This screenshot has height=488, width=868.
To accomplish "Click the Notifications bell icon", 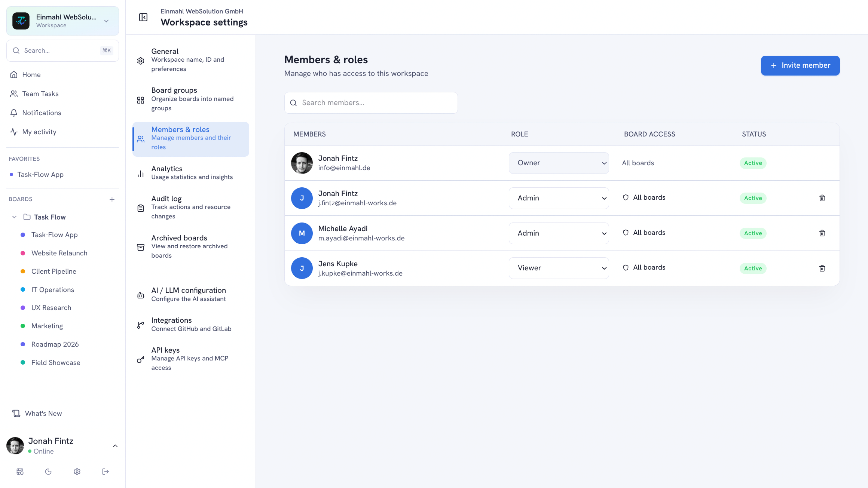I will [14, 113].
